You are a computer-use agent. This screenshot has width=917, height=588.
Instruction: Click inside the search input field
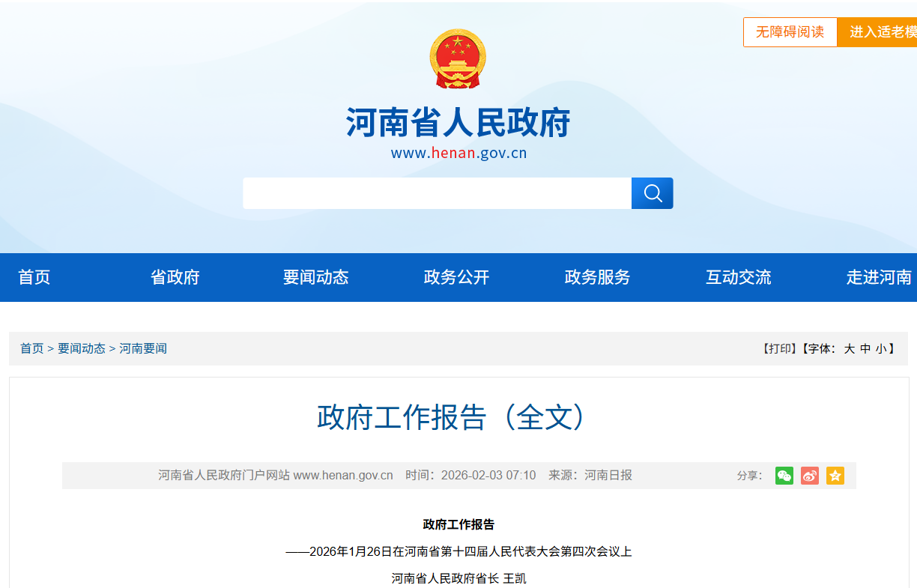[x=437, y=193]
